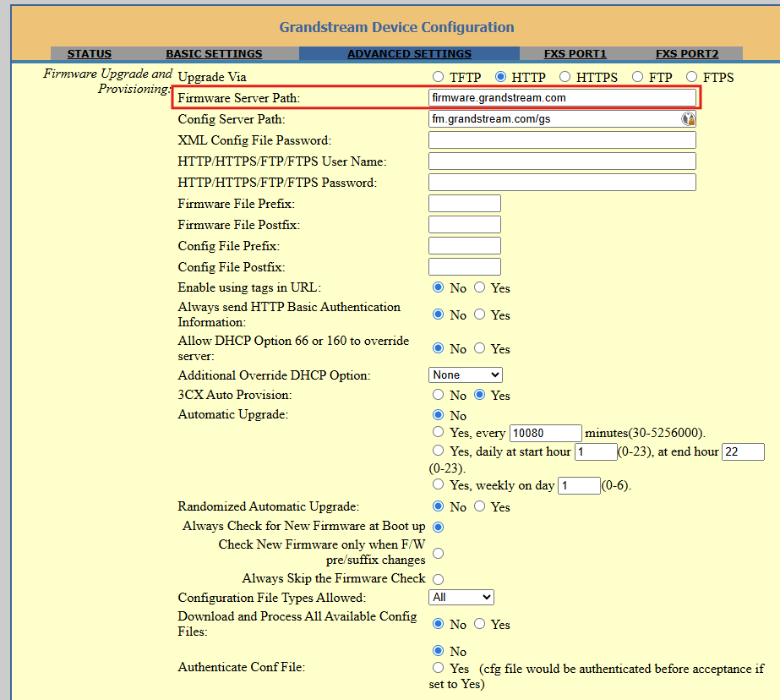Viewport: 780px width, 700px height.
Task: Set Authenticate Conf File to Yes
Action: pyautogui.click(x=438, y=668)
